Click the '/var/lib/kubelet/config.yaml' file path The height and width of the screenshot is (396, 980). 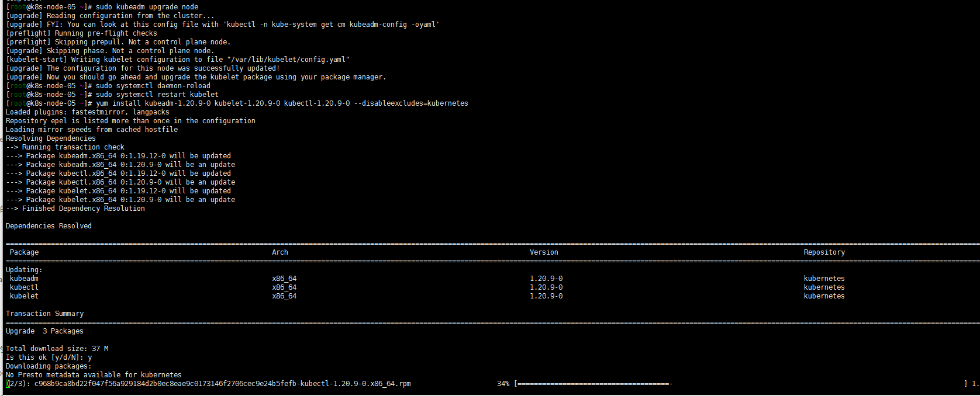pos(288,60)
